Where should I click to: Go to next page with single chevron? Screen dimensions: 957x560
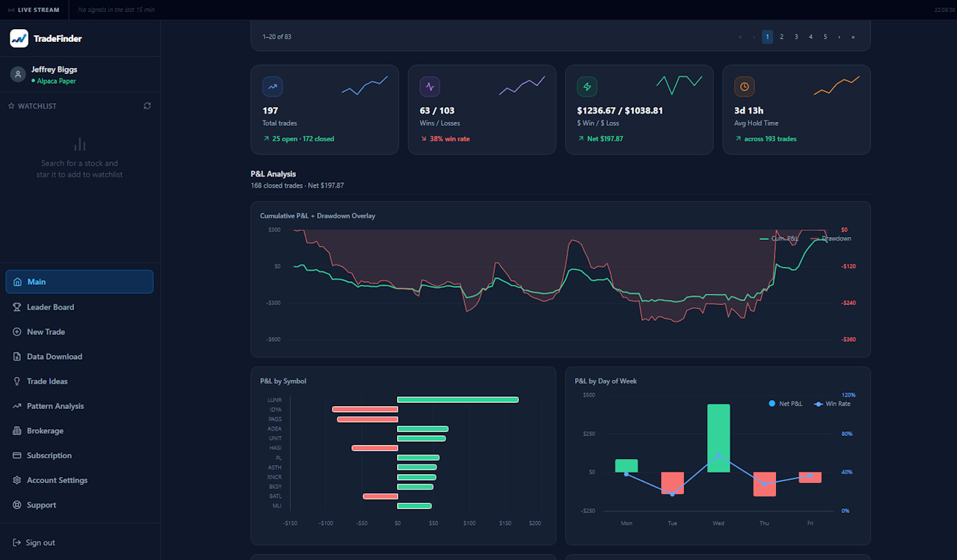840,37
